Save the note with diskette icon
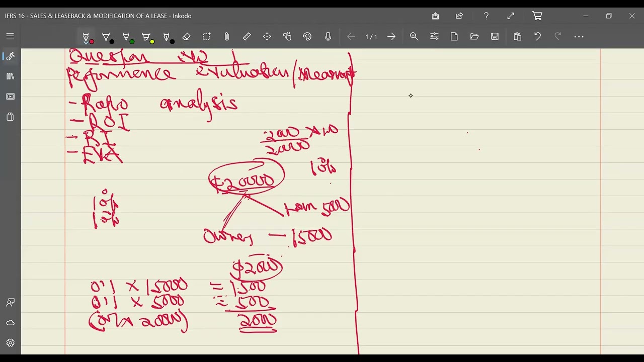 pos(495,37)
